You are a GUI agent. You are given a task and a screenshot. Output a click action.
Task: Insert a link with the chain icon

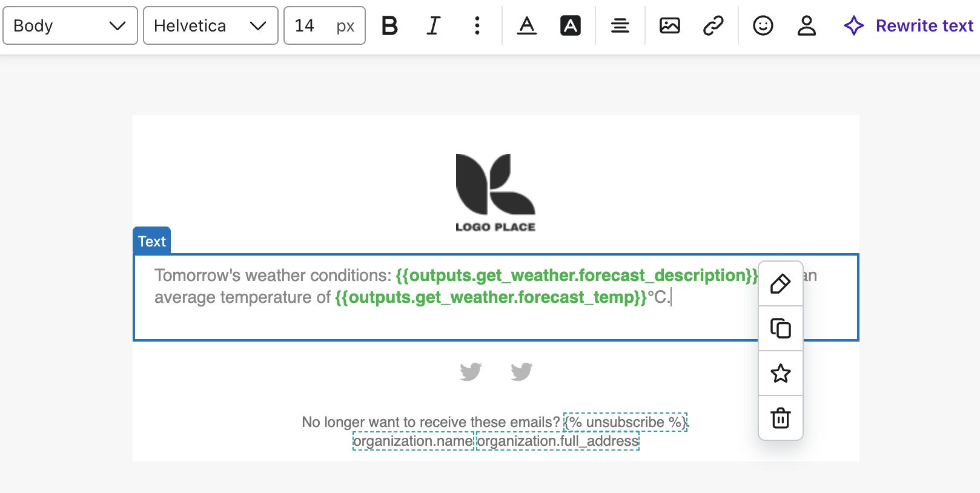[x=713, y=25]
